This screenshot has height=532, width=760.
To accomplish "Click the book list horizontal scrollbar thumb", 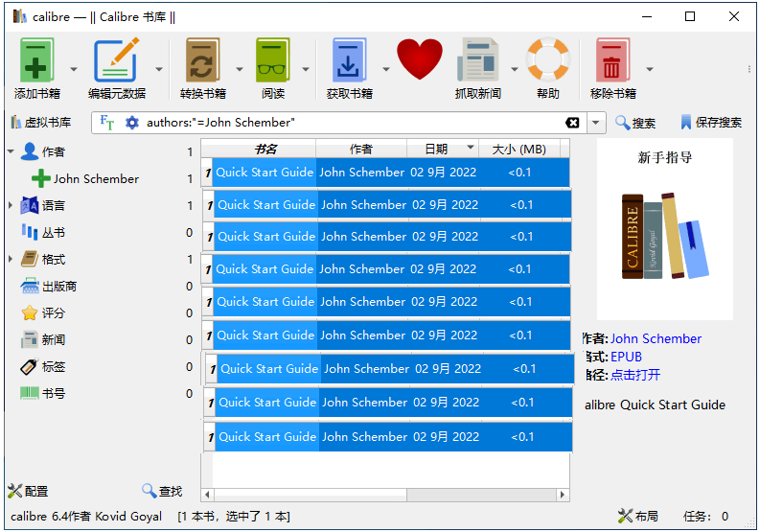I will point(311,495).
